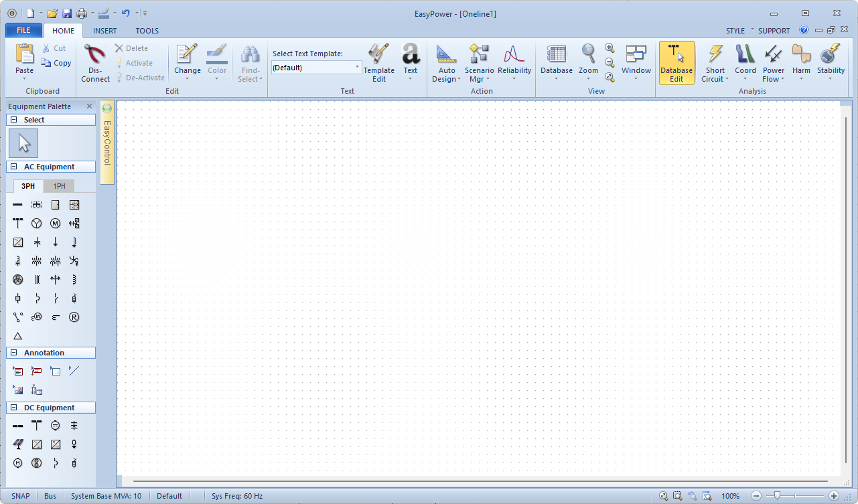The image size is (858, 504).
Task: Switch to the 1PH equipment tab
Action: tap(60, 186)
